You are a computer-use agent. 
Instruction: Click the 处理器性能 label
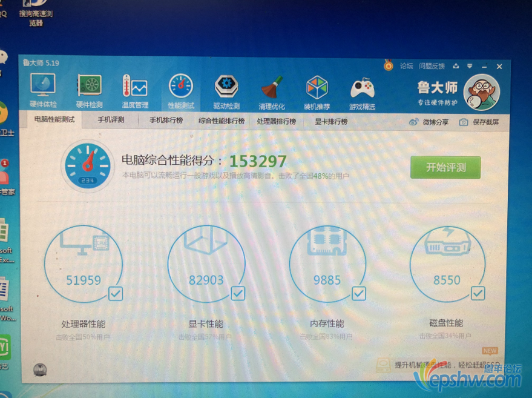pos(84,324)
